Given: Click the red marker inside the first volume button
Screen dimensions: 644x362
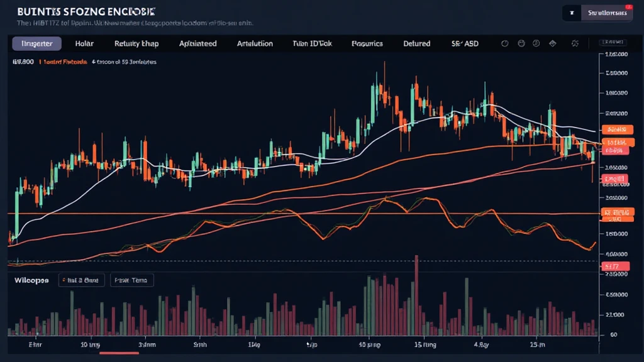Looking at the screenshot, I should [x=64, y=280].
